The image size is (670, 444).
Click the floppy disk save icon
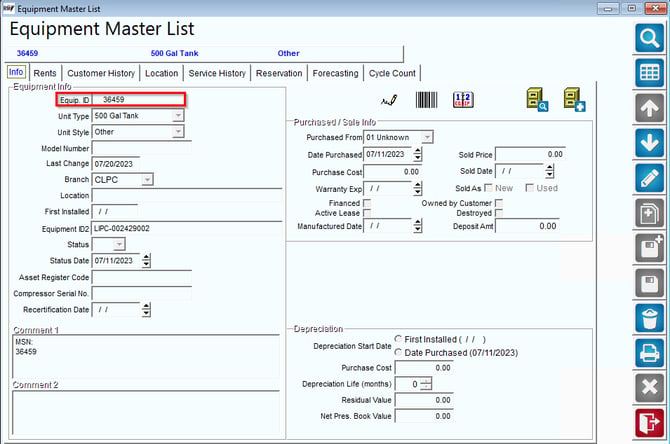pos(649,283)
